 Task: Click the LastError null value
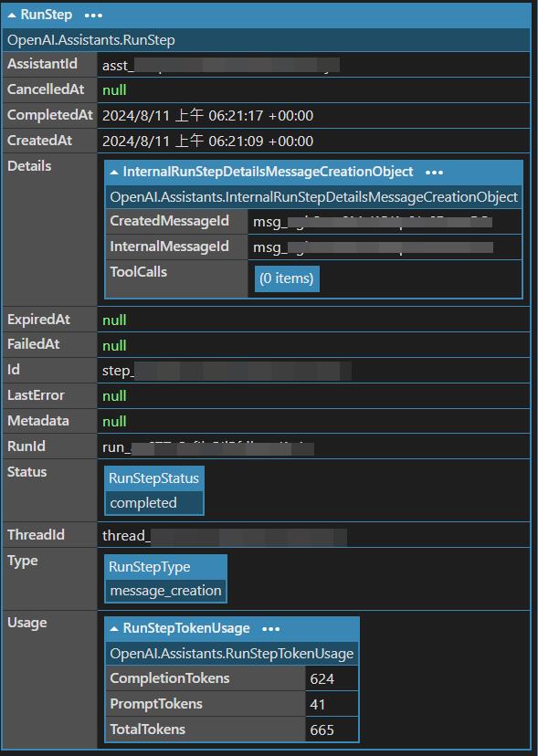(114, 396)
